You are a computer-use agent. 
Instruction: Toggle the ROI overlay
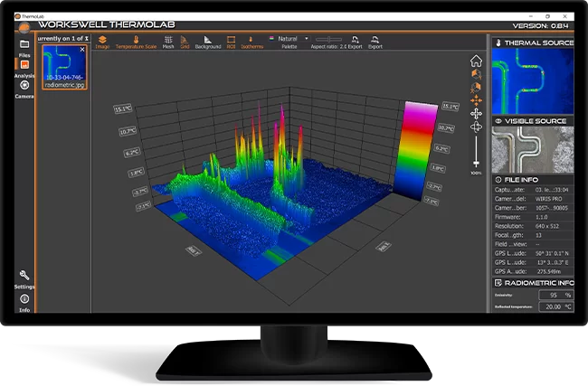click(x=231, y=42)
